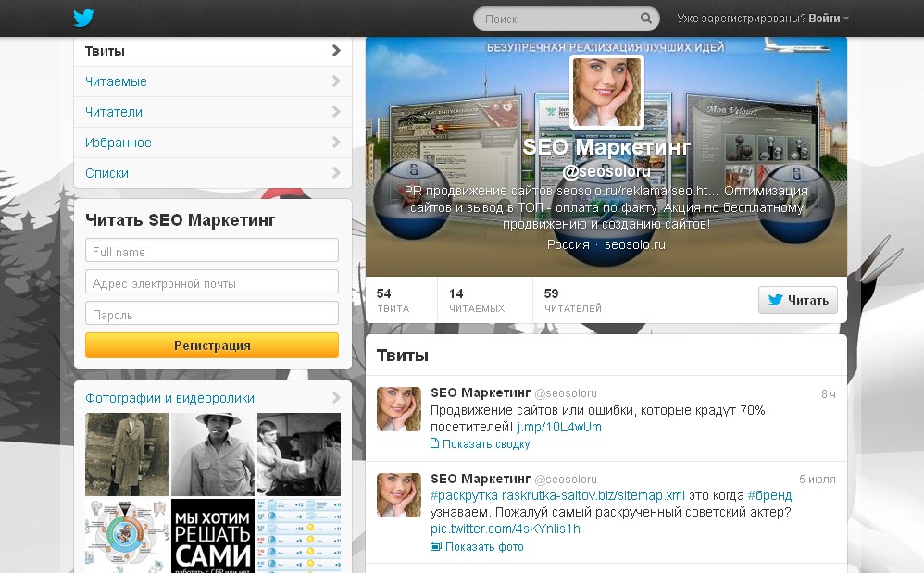The height and width of the screenshot is (573, 924).
Task: Click the 5 июля tweet timestamp
Action: (x=818, y=480)
